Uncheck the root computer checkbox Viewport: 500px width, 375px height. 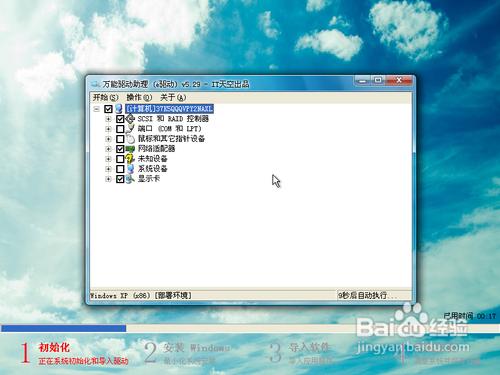(x=108, y=109)
